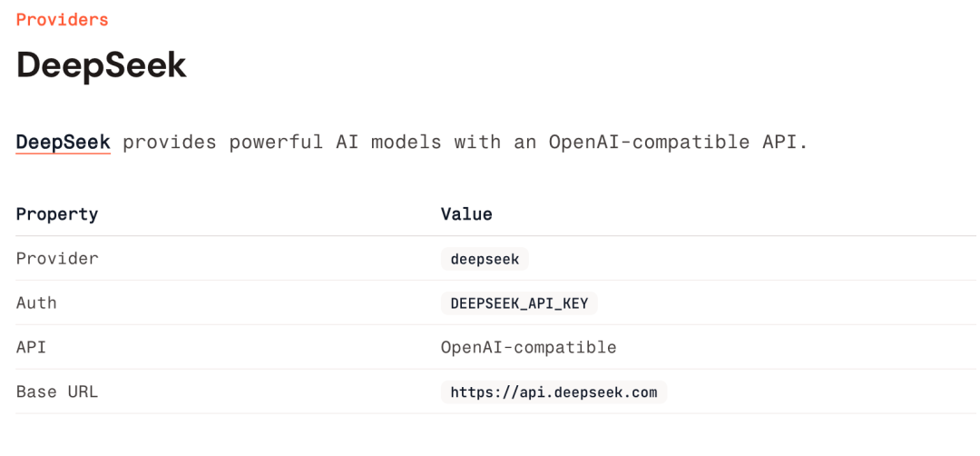
Task: Click the word API. ending the description
Action: tap(784, 143)
